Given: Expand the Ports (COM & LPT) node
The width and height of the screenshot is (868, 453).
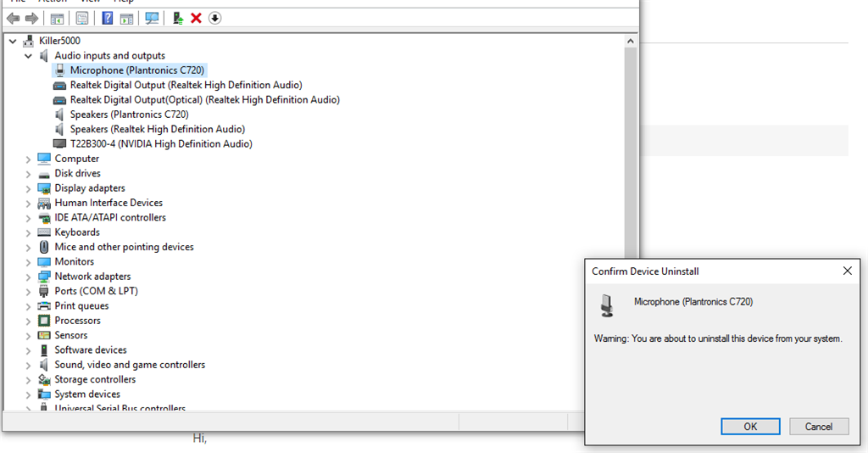Looking at the screenshot, I should (28, 291).
